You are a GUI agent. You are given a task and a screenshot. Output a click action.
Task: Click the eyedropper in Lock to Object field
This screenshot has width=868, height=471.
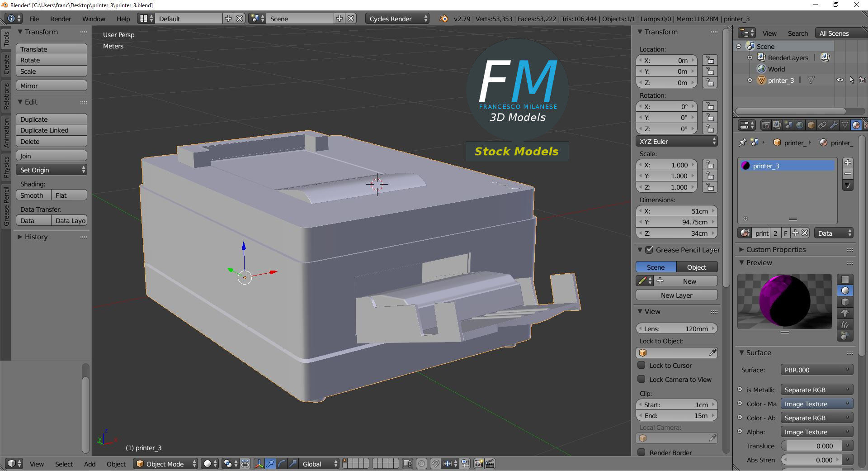pos(712,352)
